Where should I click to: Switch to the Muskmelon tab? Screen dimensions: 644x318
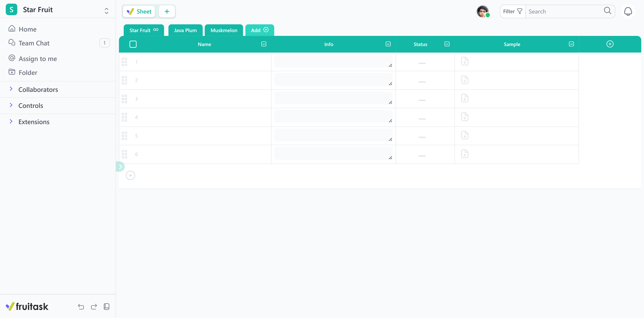224,30
